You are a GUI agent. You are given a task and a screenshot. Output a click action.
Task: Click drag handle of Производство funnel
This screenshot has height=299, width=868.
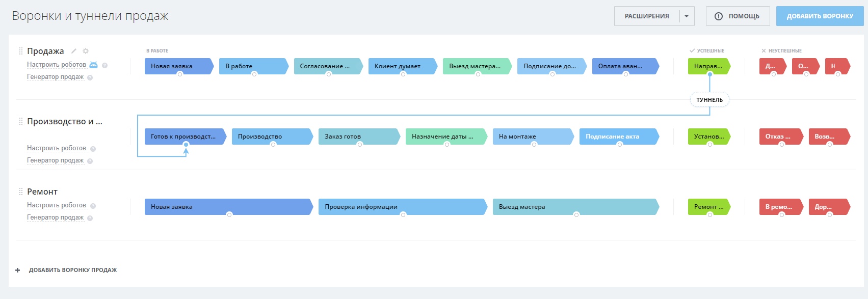pyautogui.click(x=21, y=121)
